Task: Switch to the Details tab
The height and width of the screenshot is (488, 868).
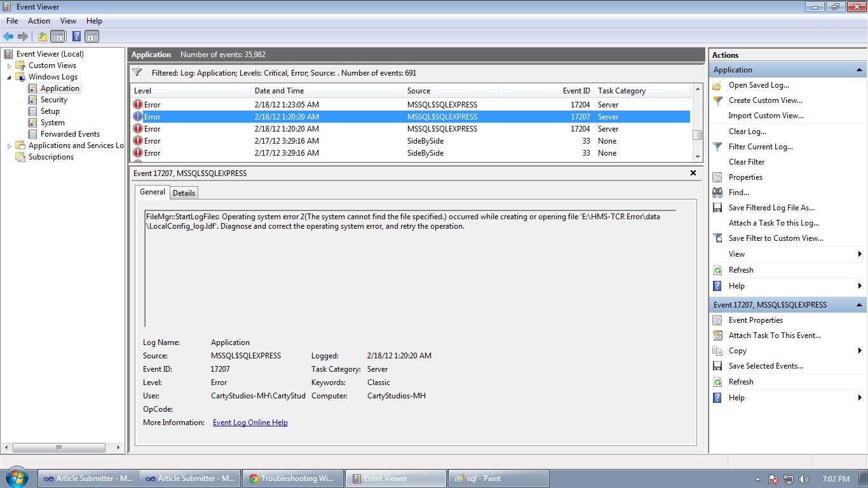Action: [x=184, y=193]
